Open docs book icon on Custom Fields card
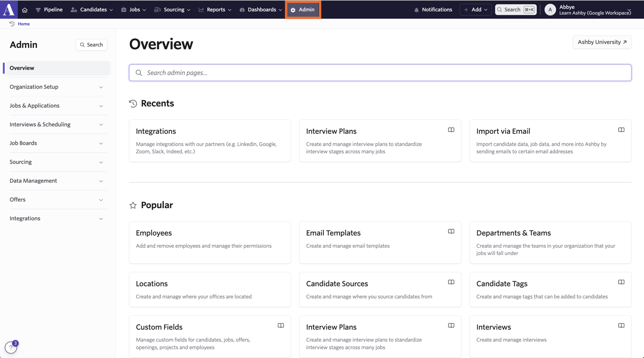The width and height of the screenshot is (644, 358). pos(281,325)
